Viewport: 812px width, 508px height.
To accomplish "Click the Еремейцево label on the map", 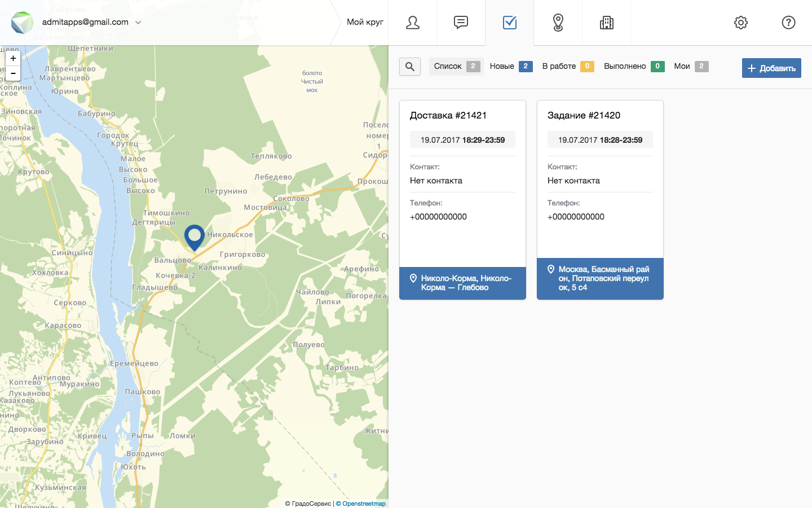I will pos(134,364).
